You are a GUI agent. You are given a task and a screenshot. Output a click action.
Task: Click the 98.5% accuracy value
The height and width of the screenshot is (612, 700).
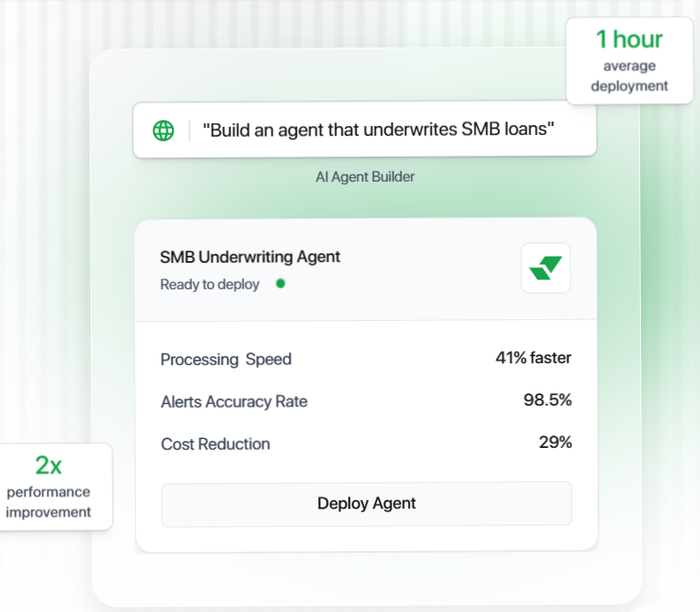tap(547, 400)
